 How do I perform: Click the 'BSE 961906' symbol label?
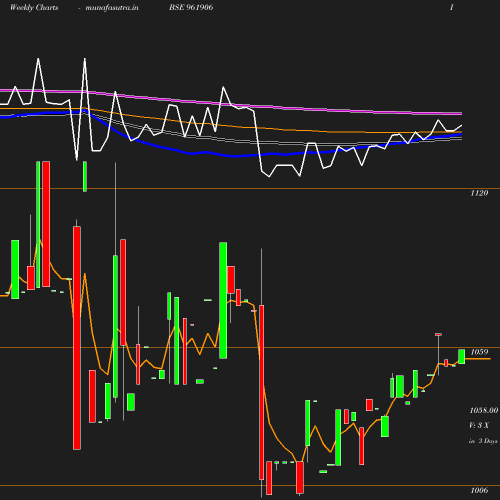click(x=191, y=7)
